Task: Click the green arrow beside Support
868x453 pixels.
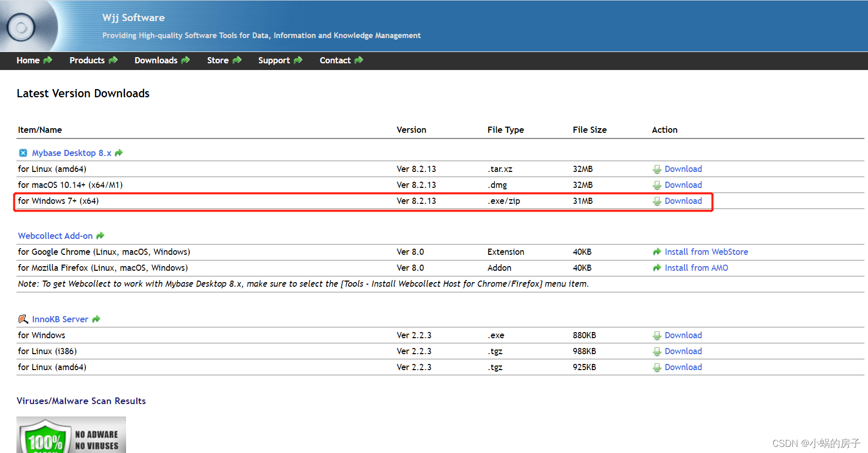Action: coord(298,60)
